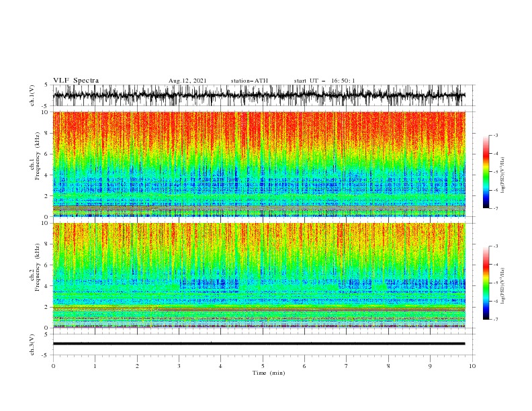Click time axis tick label "7"

point(346,366)
